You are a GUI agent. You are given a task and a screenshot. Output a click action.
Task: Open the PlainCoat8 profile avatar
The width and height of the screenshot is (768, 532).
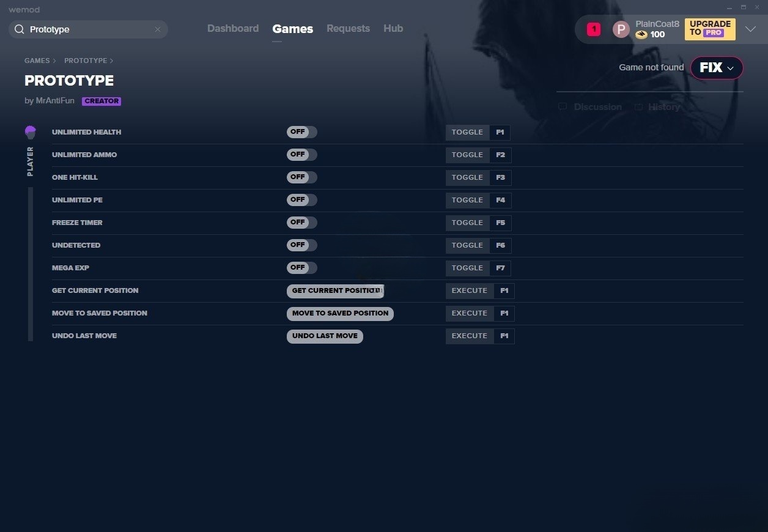[x=621, y=29]
